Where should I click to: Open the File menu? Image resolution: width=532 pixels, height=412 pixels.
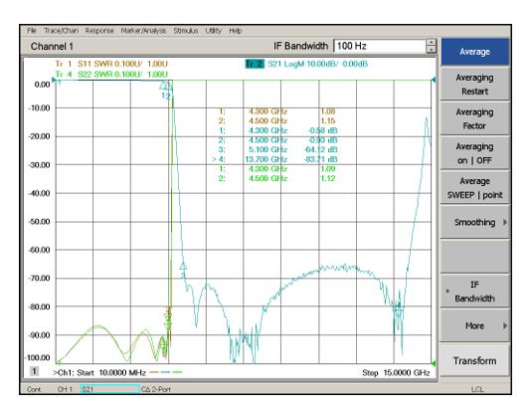(32, 31)
